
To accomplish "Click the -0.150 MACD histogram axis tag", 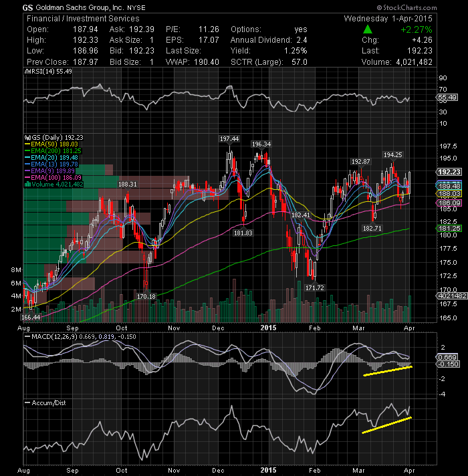I will [448, 364].
